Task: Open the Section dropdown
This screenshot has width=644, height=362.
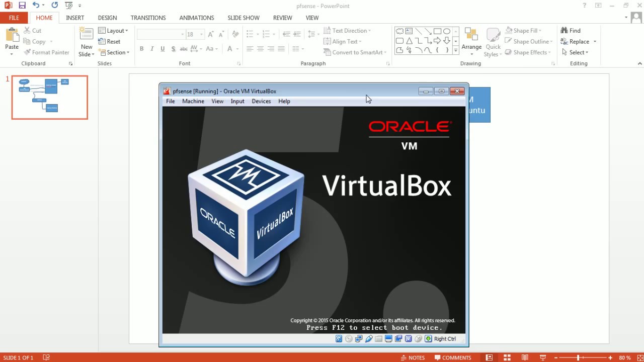Action: tap(114, 52)
